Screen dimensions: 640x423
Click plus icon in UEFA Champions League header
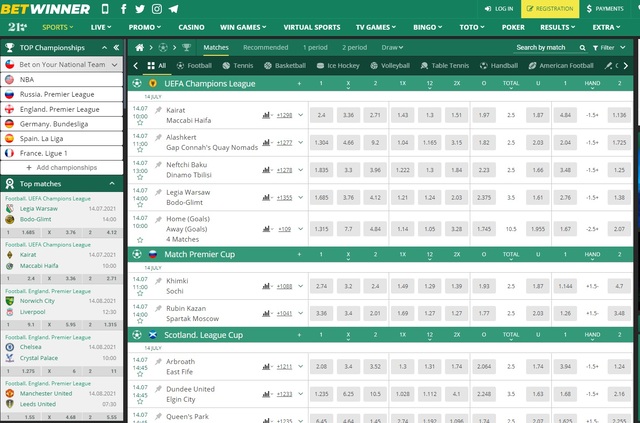point(299,83)
